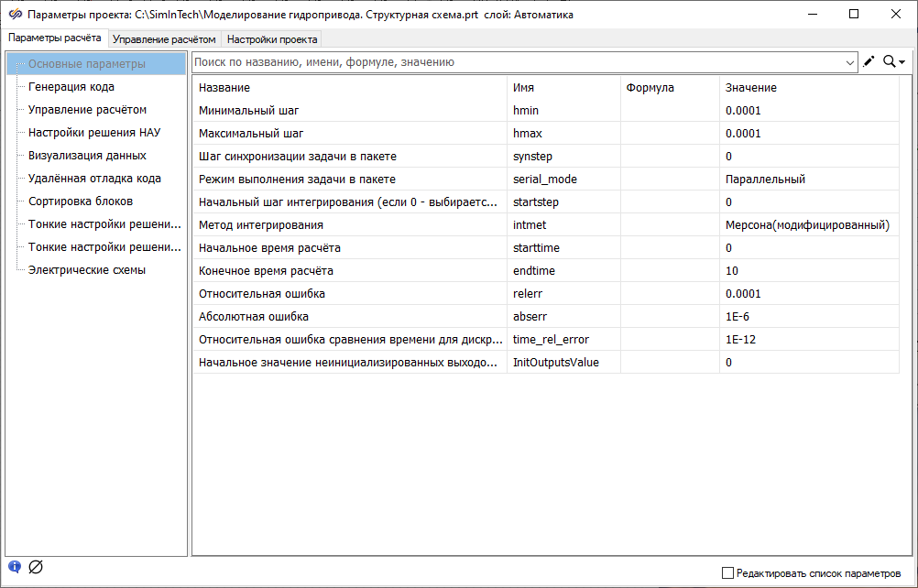Enable "Редактировать список параметров" checkbox
Screen dimensions: 918x588
pos(728,572)
